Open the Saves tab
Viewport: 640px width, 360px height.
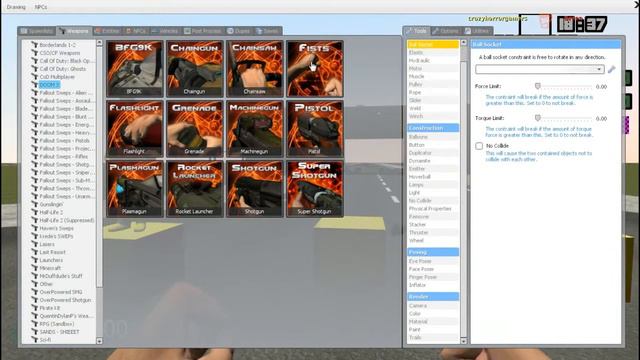coord(267,31)
